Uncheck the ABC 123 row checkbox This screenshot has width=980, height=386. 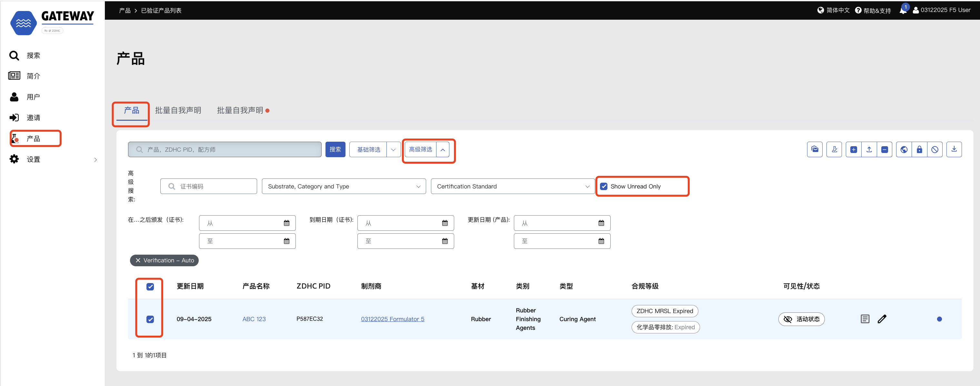click(150, 320)
